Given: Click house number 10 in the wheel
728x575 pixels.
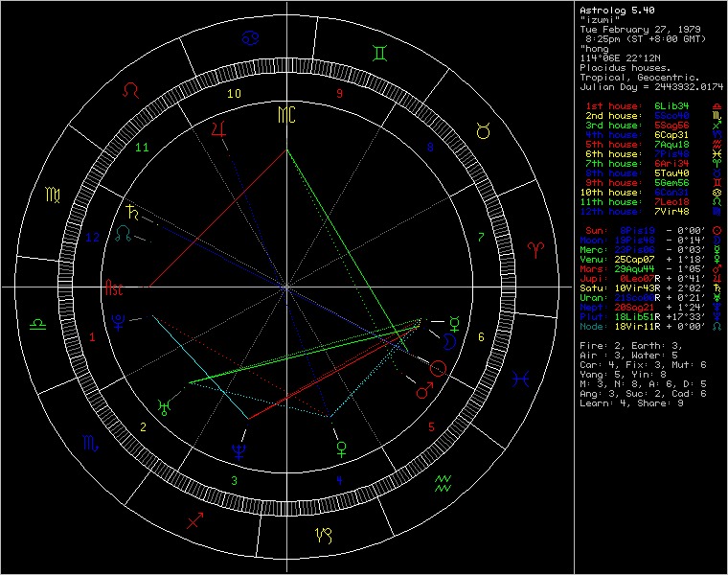Looking at the screenshot, I should (234, 94).
